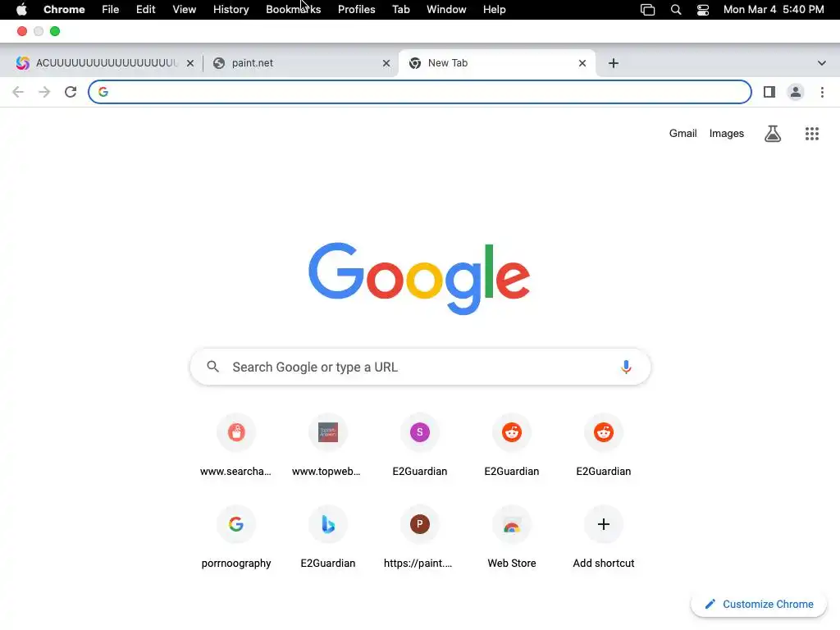Open the Edit menu
The width and height of the screenshot is (840, 630).
[x=146, y=10]
